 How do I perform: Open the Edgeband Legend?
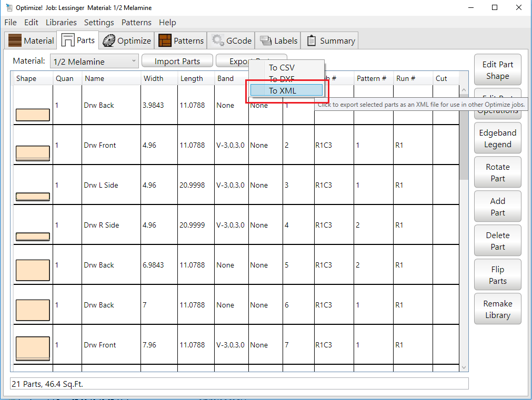tap(497, 138)
